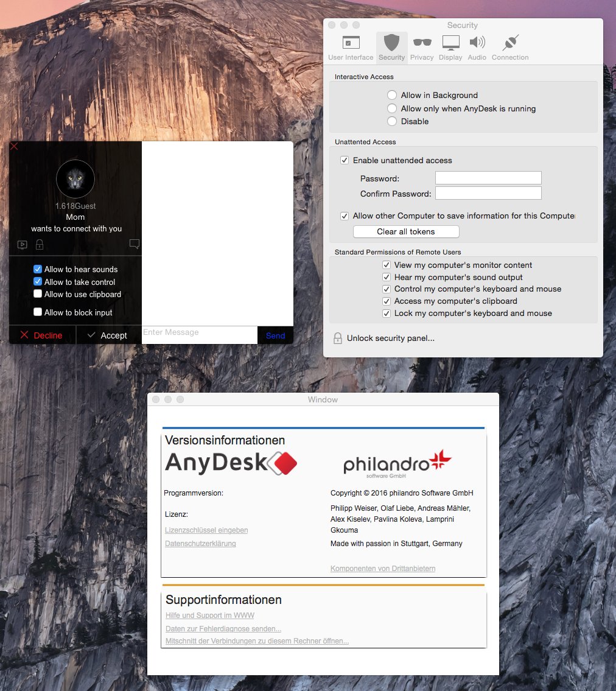This screenshot has width=616, height=691.
Task: Open Hilfe und Support im WWW link
Action: pyautogui.click(x=210, y=615)
